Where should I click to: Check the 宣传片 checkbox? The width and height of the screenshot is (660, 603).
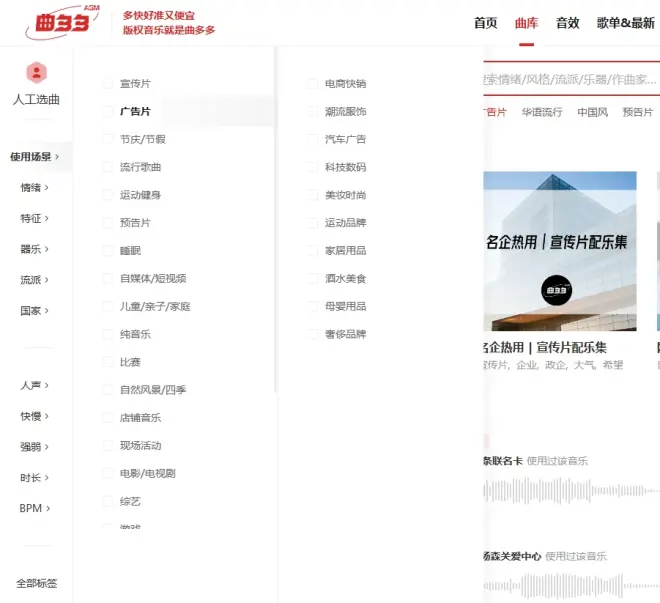(x=108, y=84)
